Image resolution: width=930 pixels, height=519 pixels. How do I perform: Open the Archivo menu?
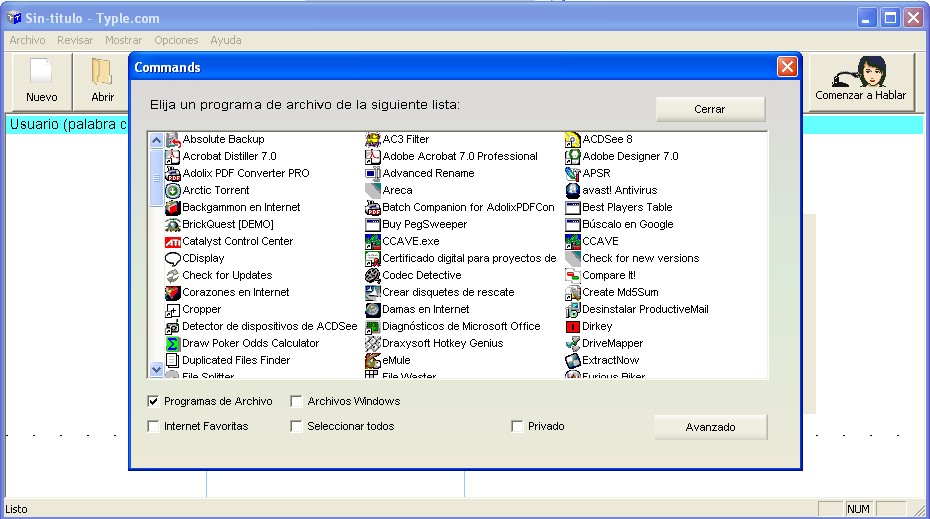pos(27,40)
